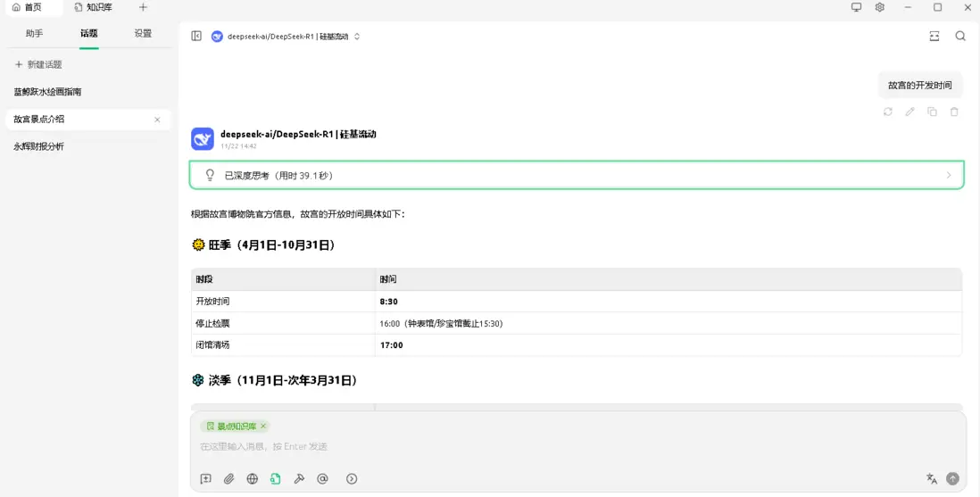Attach a file with the paperclip icon
Image resolution: width=980 pixels, height=497 pixels.
(228, 479)
